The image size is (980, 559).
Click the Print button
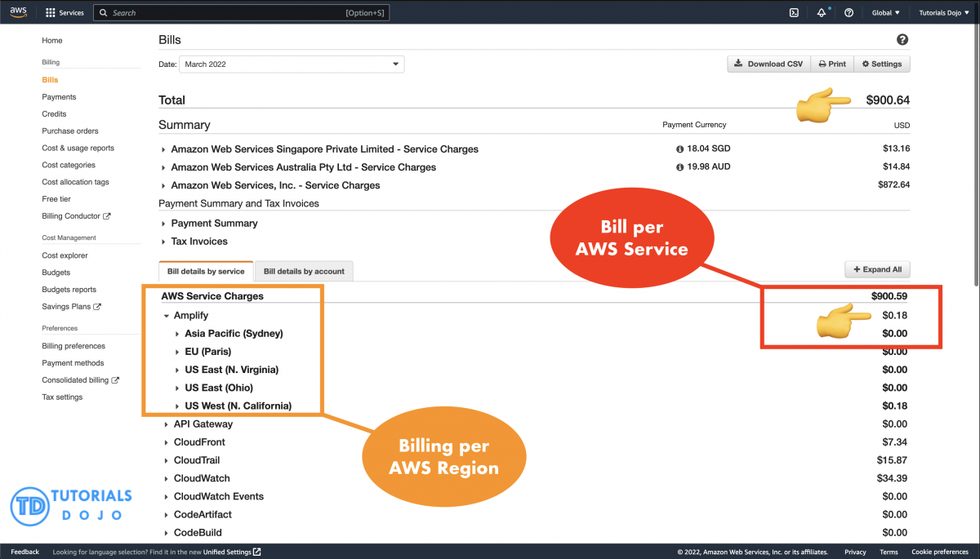coord(831,64)
